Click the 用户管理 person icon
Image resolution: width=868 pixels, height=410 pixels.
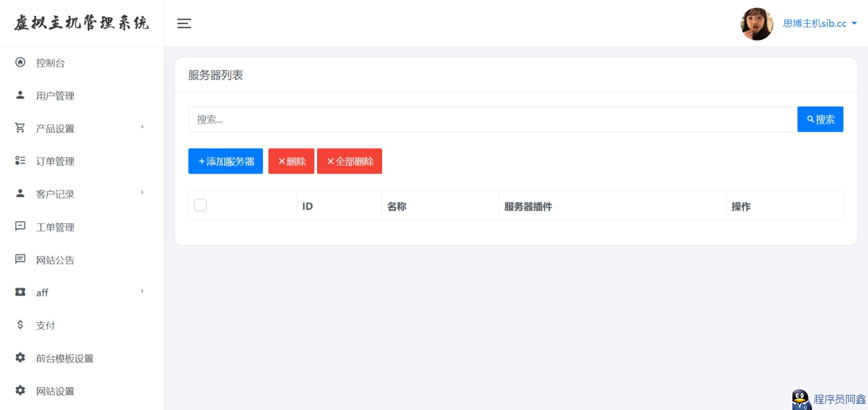click(20, 95)
